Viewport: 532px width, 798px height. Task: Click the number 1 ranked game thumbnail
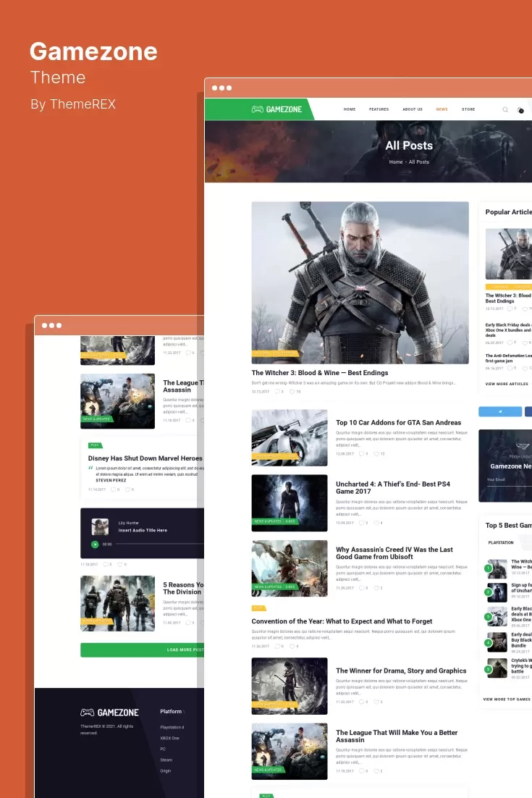[497, 568]
